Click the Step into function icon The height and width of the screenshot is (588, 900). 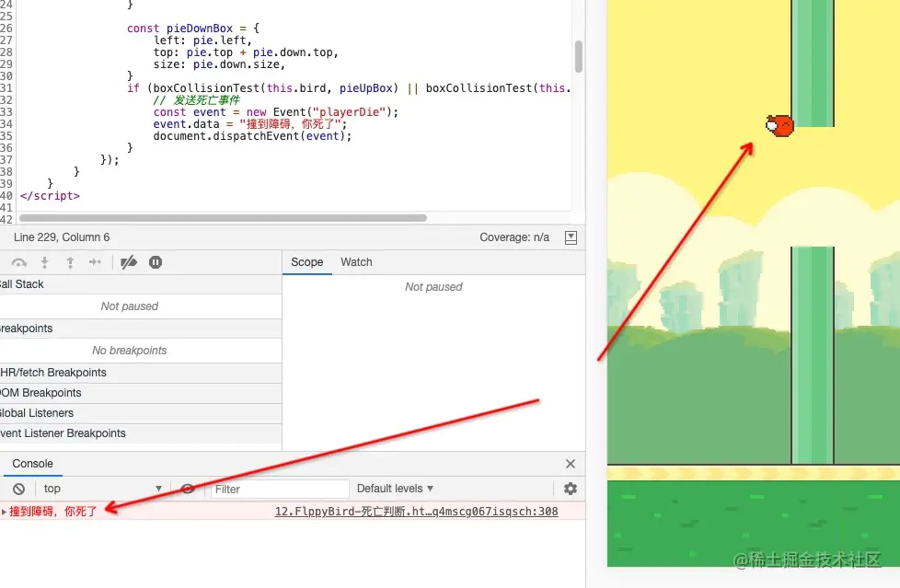coord(44,262)
